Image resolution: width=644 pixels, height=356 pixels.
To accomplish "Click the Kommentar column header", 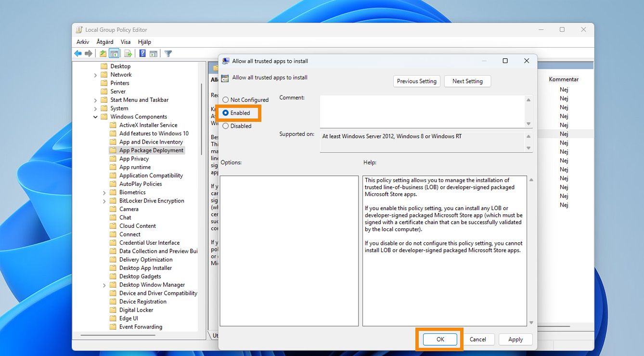I will tap(564, 79).
